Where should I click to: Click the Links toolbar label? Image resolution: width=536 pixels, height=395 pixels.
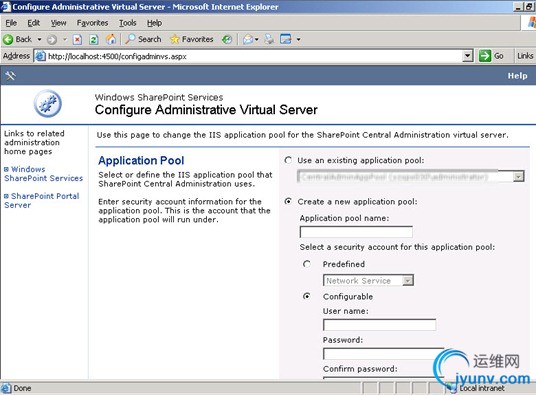(525, 56)
